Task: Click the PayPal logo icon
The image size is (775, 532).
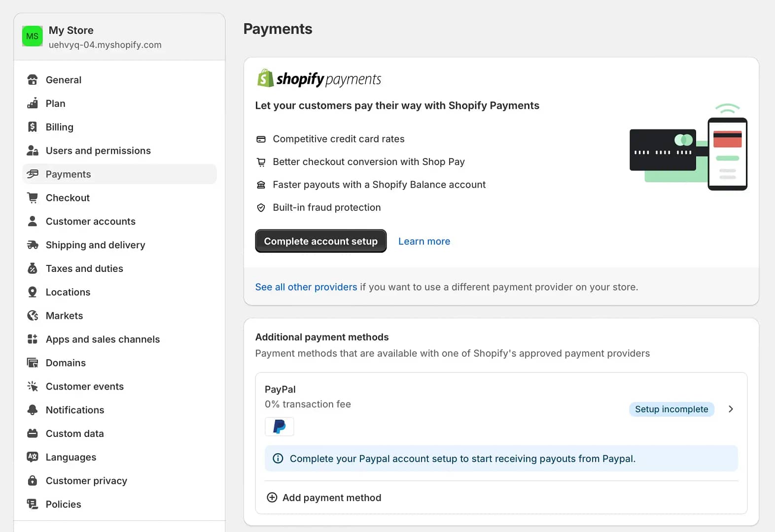Action: click(280, 427)
